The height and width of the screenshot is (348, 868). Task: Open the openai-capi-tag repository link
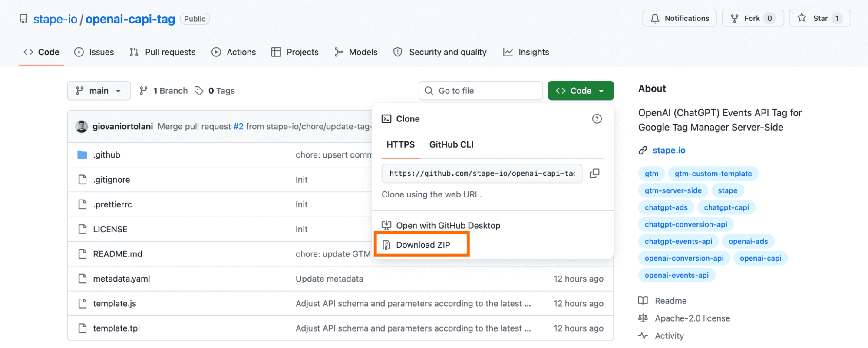130,19
